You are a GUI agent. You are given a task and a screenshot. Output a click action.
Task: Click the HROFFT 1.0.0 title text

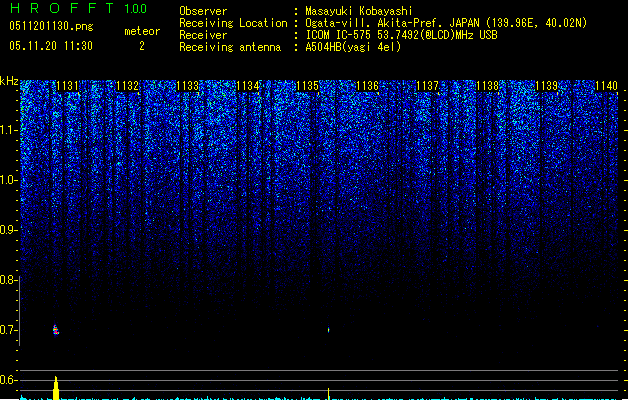(x=78, y=8)
